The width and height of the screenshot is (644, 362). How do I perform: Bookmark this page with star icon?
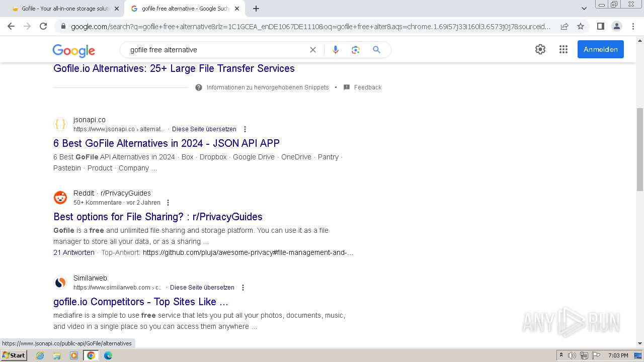click(x=581, y=26)
